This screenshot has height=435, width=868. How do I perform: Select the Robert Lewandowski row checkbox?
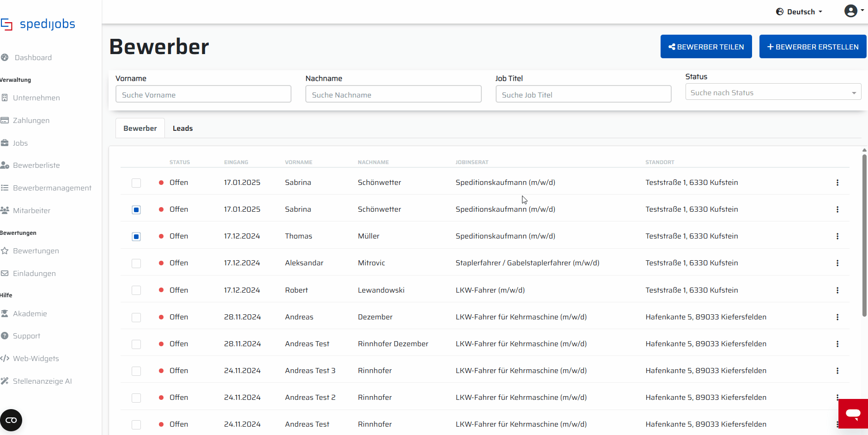pyautogui.click(x=136, y=290)
